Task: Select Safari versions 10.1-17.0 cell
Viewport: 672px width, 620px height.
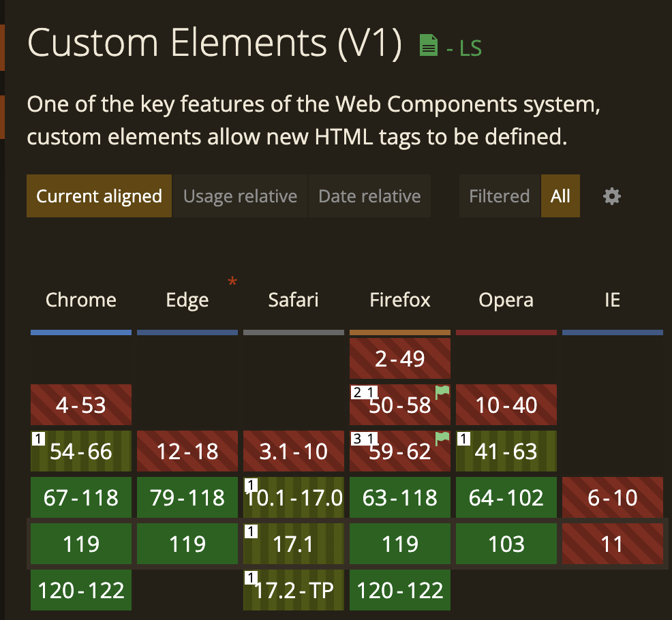Action: 294,497
